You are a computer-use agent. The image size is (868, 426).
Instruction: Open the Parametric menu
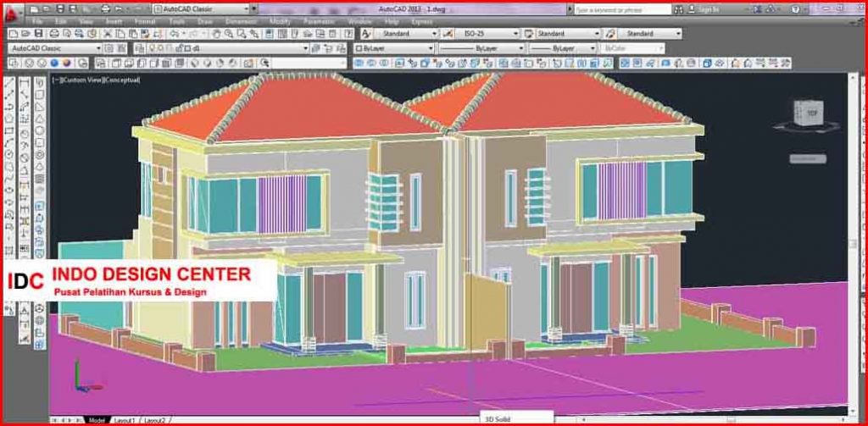[x=319, y=21]
